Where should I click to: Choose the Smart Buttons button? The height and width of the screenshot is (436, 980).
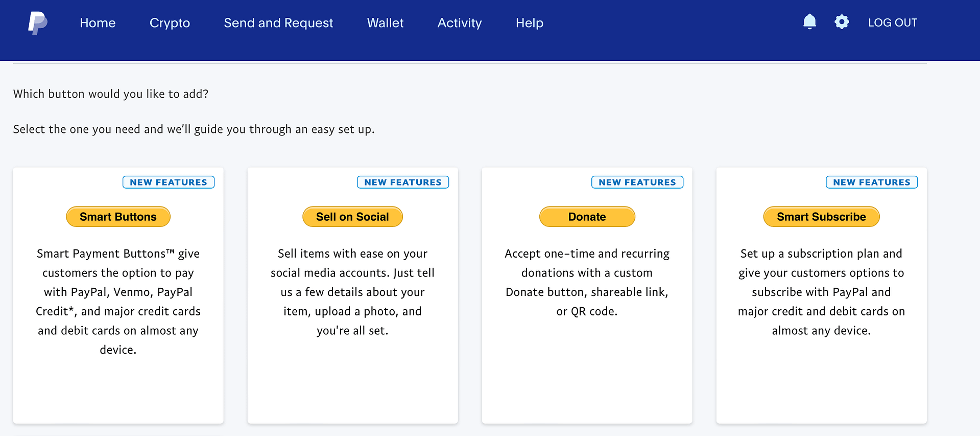(118, 217)
